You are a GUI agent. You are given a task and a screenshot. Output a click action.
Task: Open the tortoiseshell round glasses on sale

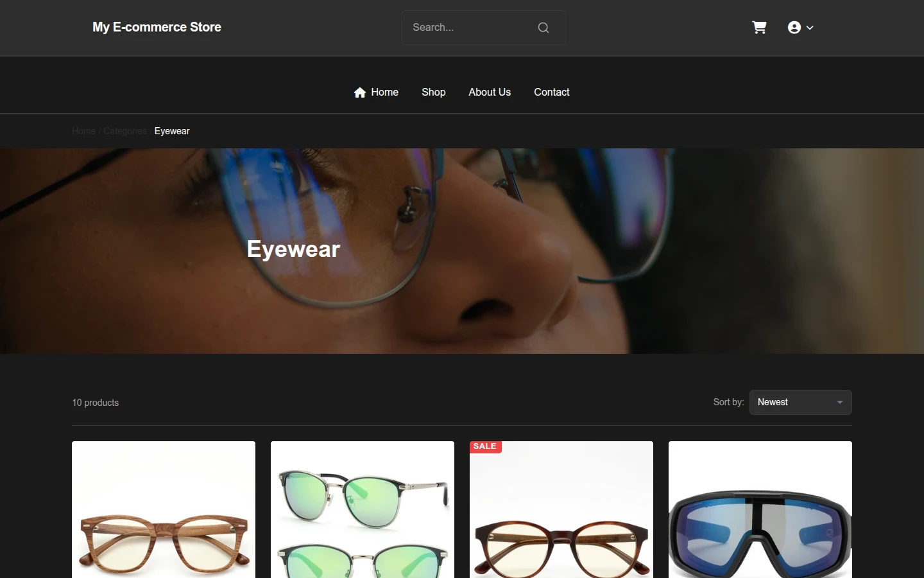click(561, 510)
